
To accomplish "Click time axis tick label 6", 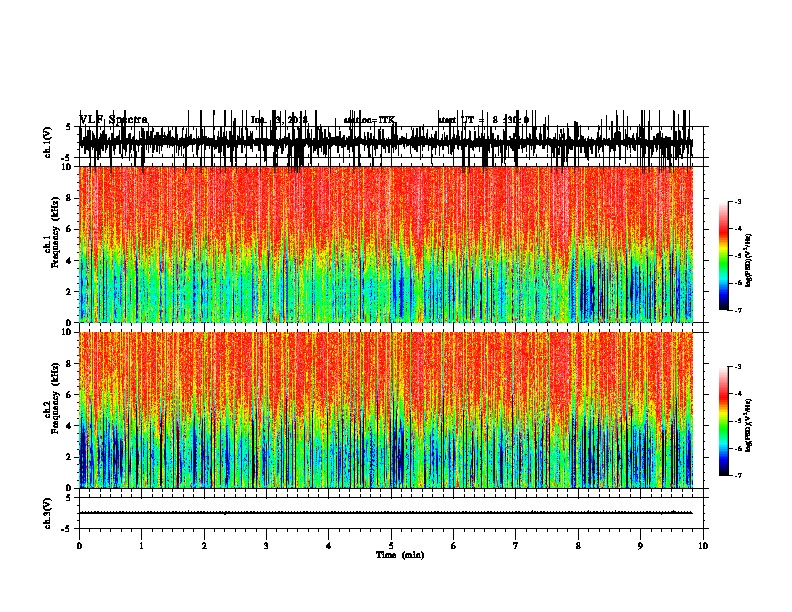I will (454, 546).
